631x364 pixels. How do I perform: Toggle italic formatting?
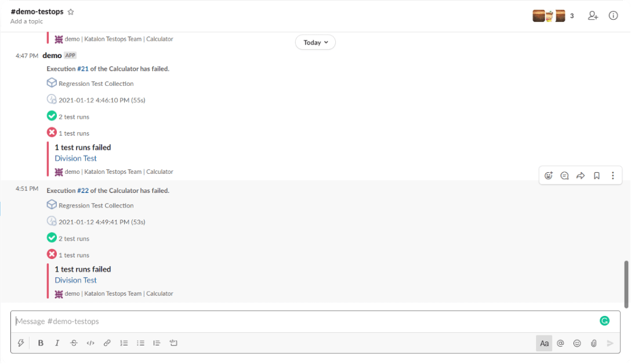(57, 343)
